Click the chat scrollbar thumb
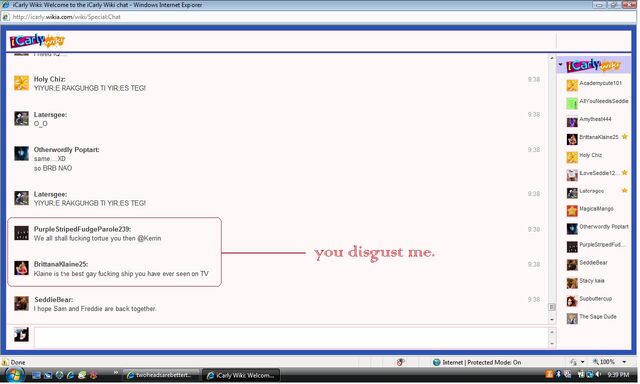640x384 pixels. click(552, 307)
